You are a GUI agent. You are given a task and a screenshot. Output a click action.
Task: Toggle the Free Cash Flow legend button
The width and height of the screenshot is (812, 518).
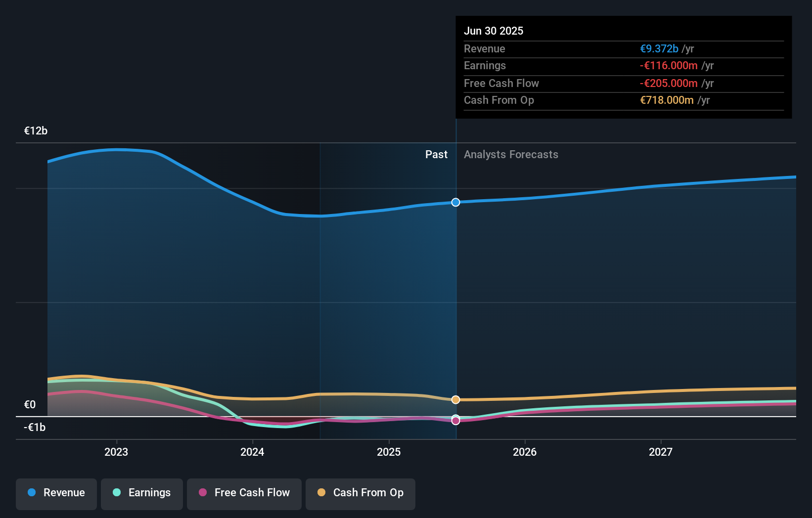coord(244,494)
